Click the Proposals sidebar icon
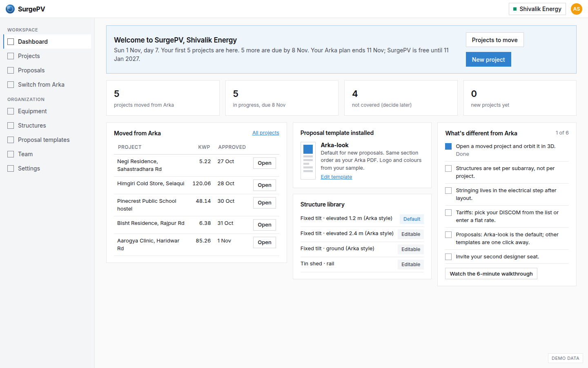Viewport: 588px width, 368px height. click(x=11, y=70)
